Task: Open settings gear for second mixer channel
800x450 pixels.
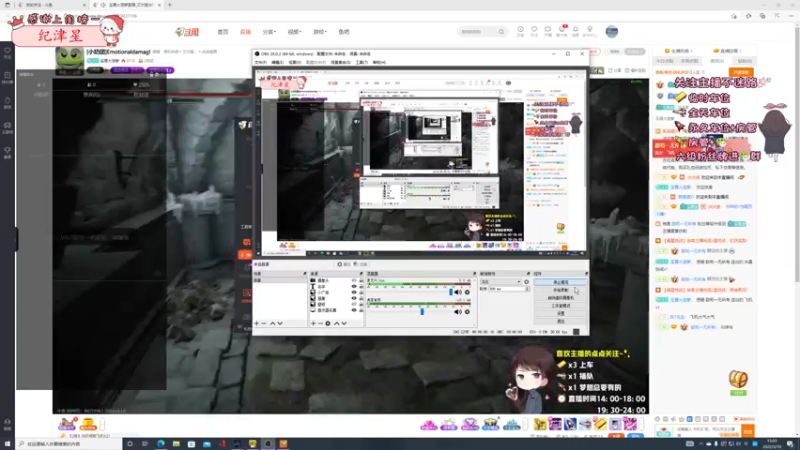Action: 467,312
